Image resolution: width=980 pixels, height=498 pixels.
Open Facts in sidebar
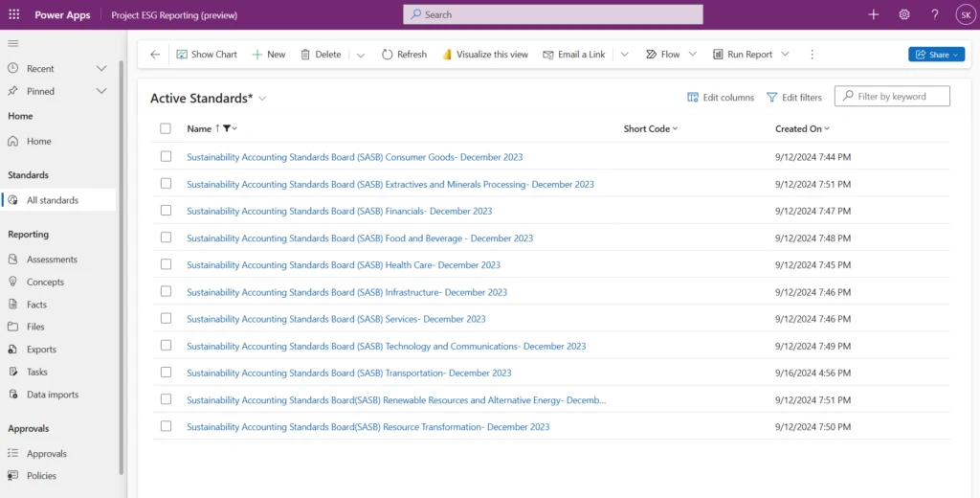click(36, 304)
